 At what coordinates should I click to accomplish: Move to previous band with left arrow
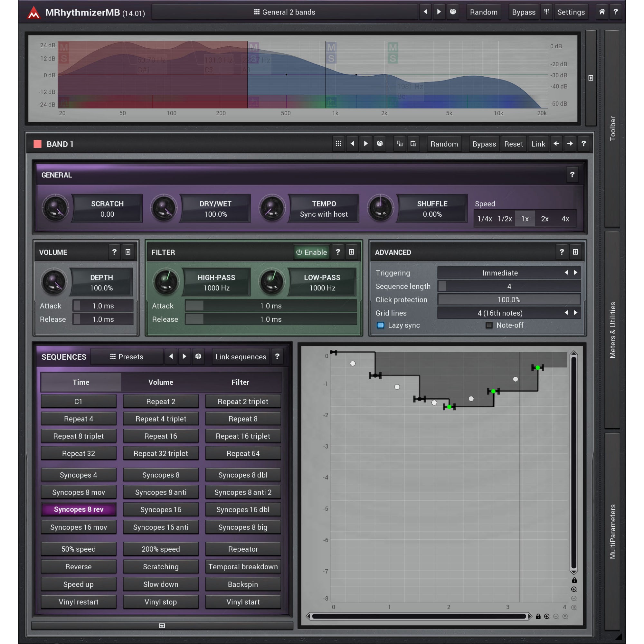click(556, 144)
